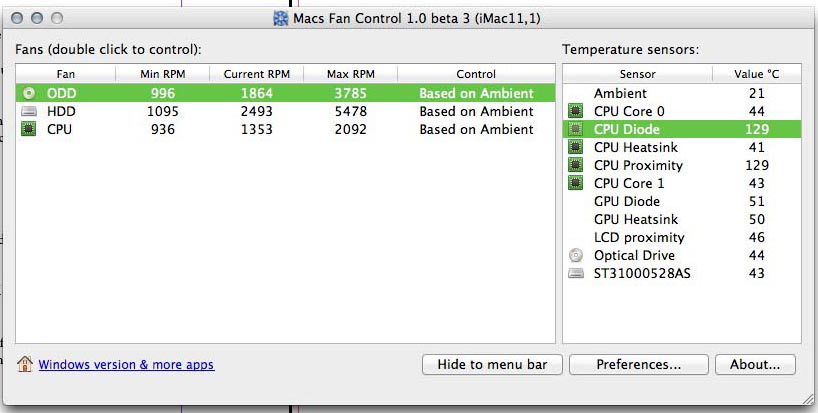The image size is (818, 413).
Task: Click the HDD fan drive icon
Action: tap(29, 111)
